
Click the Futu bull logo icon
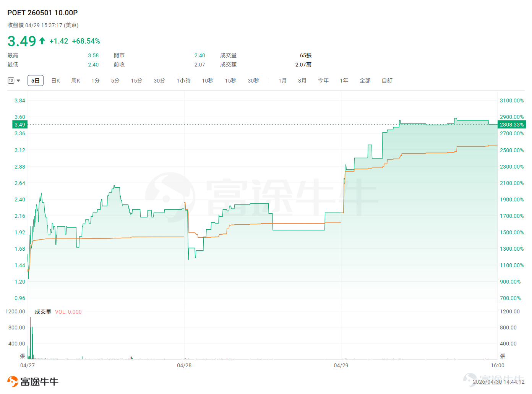tap(13, 381)
